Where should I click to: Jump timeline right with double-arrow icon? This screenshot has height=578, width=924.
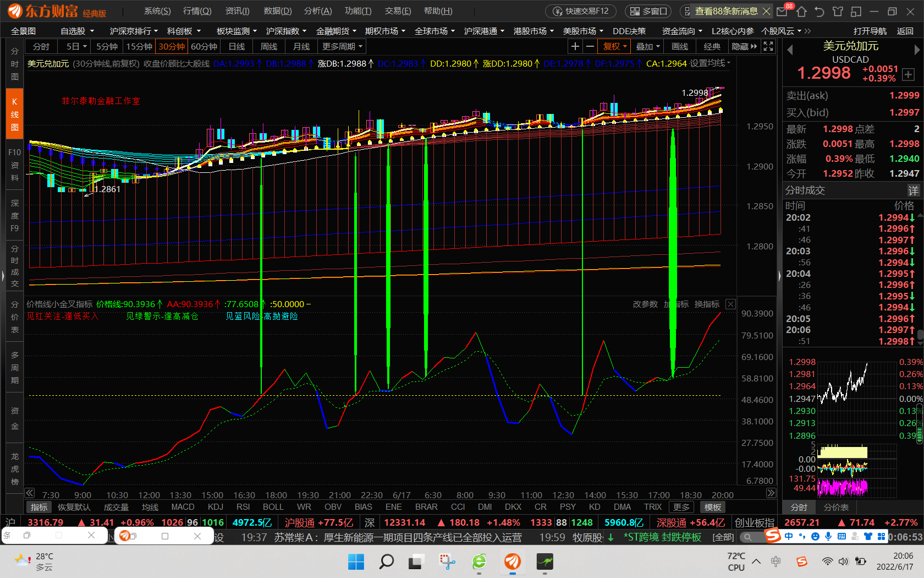pyautogui.click(x=771, y=493)
